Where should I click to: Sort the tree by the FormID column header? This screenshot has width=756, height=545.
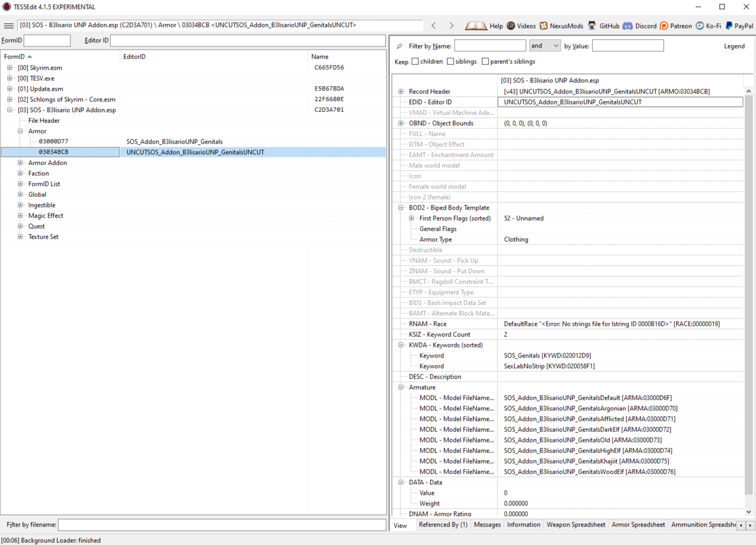tap(60, 57)
